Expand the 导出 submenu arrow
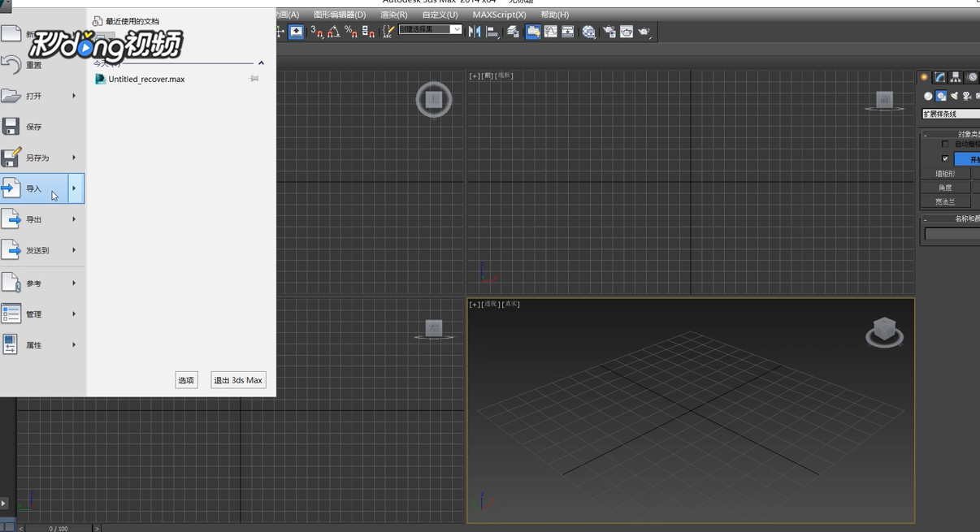The height and width of the screenshot is (532, 980). 74,219
